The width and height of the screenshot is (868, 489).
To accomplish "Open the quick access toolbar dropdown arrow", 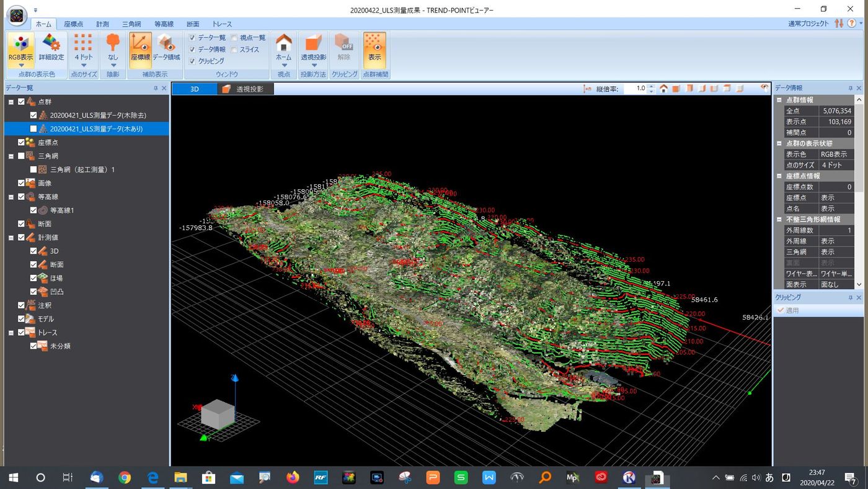I will 36,10.
